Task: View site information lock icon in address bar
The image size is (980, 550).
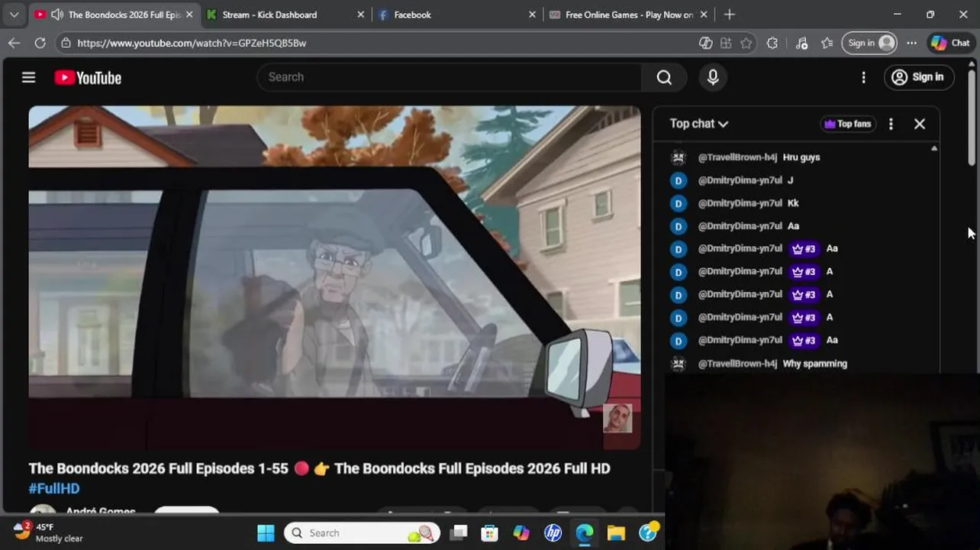Action: pos(66,43)
